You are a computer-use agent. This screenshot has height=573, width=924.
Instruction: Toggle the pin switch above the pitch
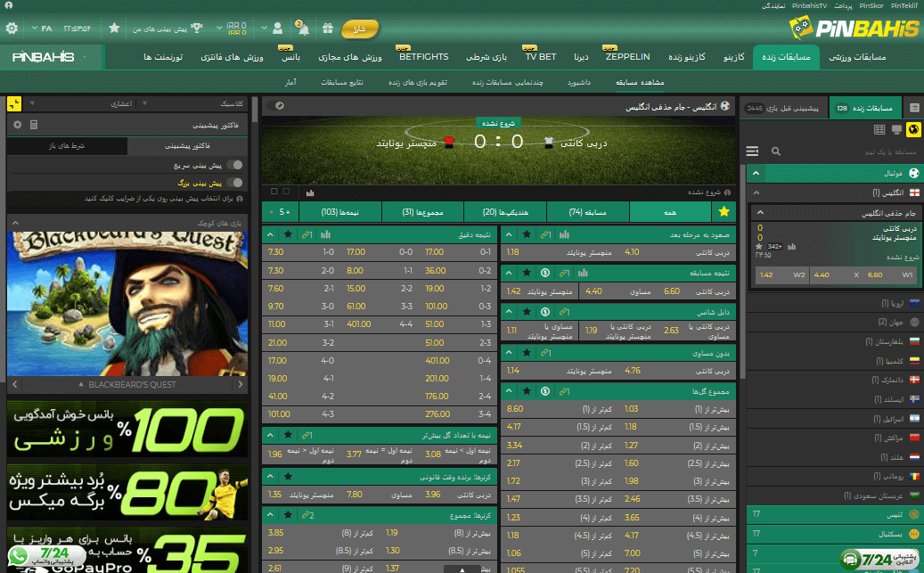[275, 105]
